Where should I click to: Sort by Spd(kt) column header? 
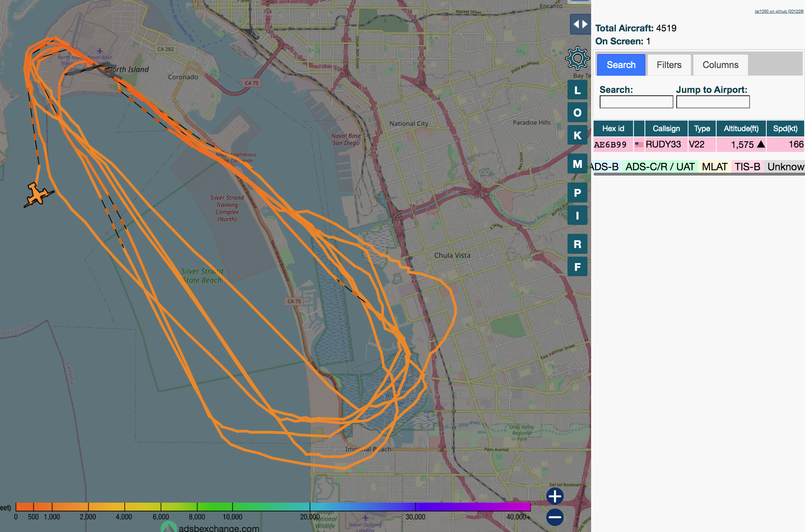tap(785, 129)
